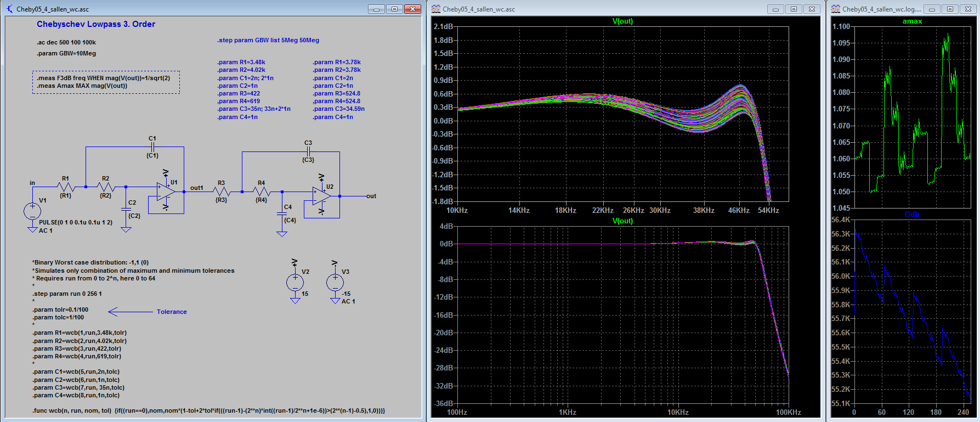Image resolution: width=980 pixels, height=422 pixels.
Task: Select capacitor C1 in feedback path
Action: tap(152, 147)
